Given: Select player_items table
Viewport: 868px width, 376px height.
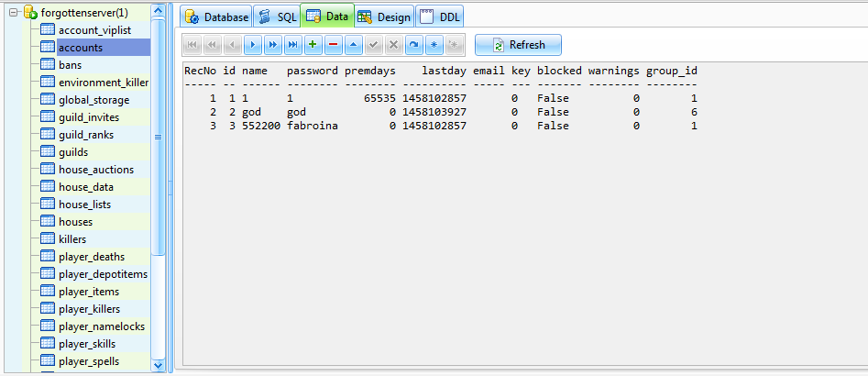Looking at the screenshot, I should [89, 292].
